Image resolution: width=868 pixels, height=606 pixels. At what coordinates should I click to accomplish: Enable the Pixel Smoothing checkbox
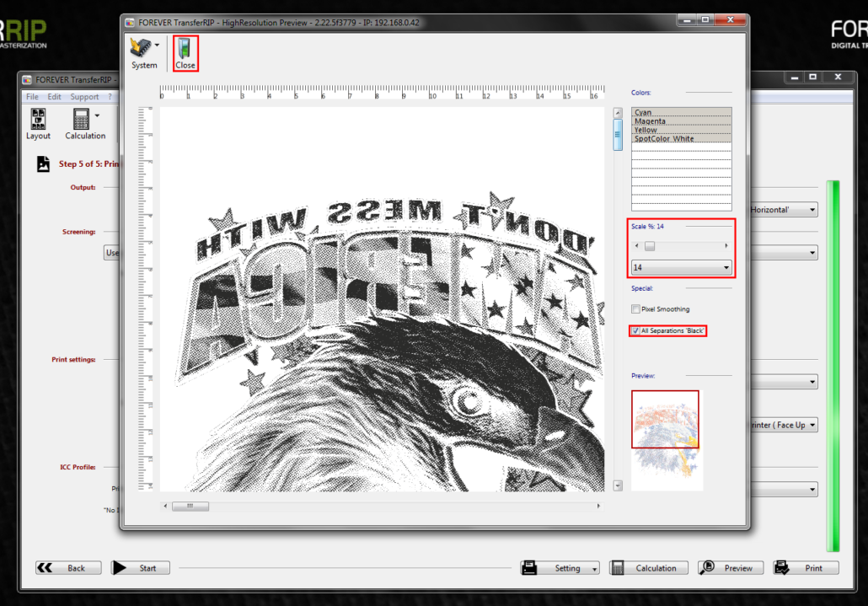click(635, 308)
